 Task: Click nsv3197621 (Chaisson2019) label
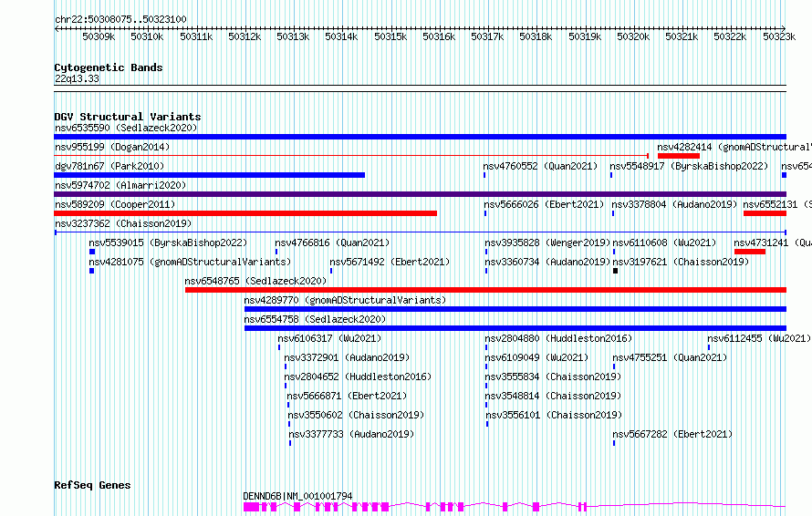[681, 262]
